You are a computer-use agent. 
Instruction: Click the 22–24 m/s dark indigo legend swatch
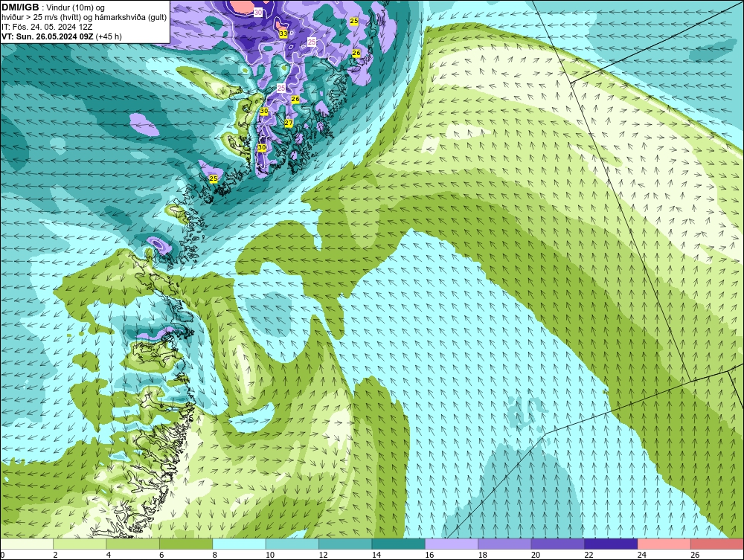pos(611,544)
